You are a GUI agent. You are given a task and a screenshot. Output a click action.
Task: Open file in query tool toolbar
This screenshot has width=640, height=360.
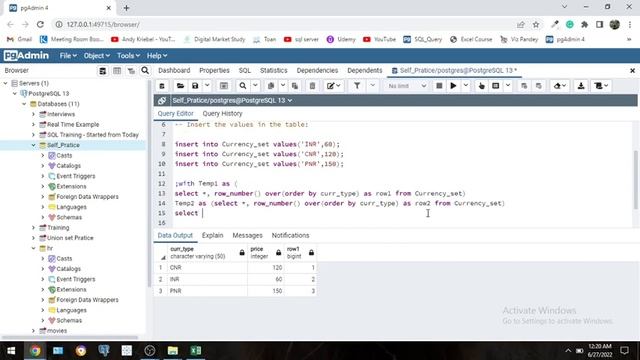coord(180,86)
